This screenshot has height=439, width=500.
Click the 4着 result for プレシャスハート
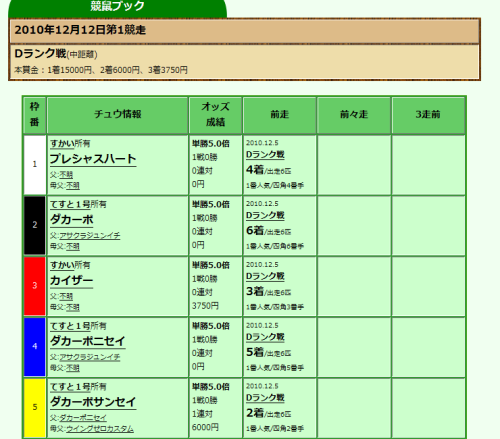point(255,170)
